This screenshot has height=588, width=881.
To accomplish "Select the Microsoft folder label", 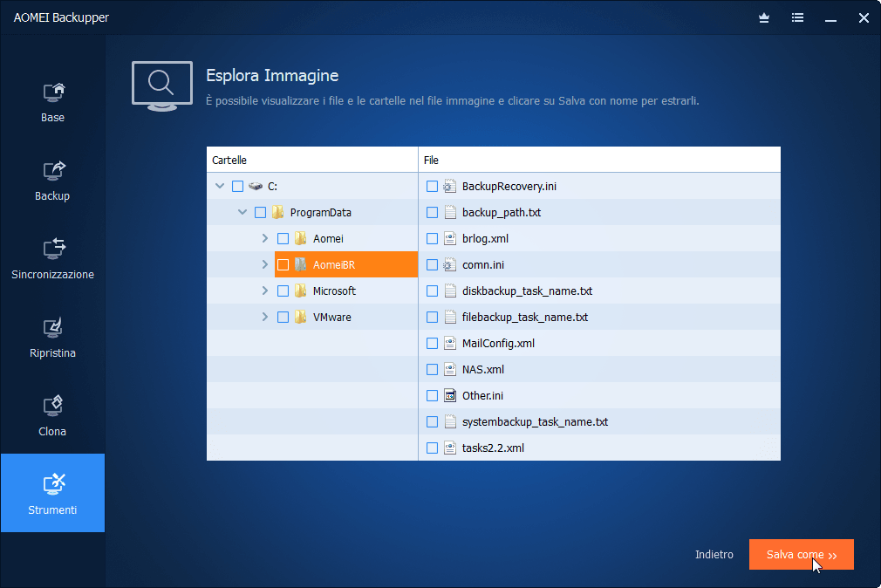I will pyautogui.click(x=334, y=291).
